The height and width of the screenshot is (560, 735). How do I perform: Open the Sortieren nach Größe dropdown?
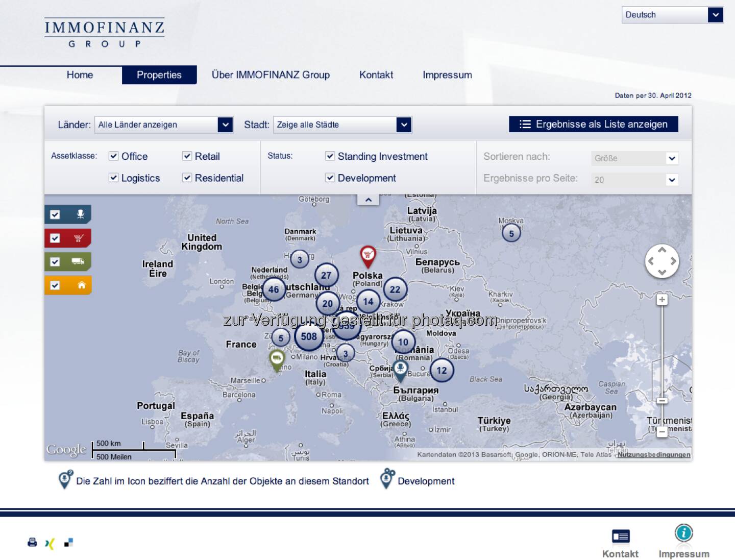[x=635, y=158]
